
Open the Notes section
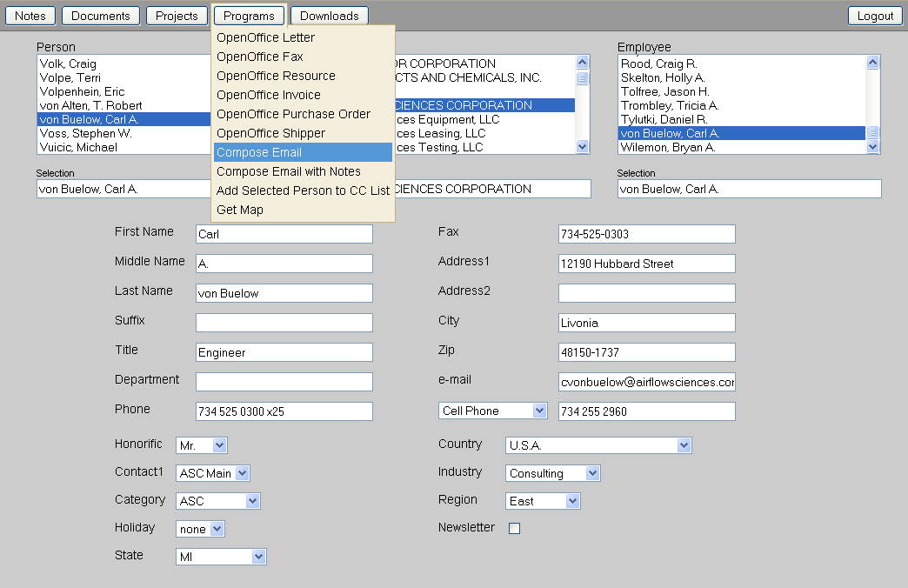click(30, 16)
